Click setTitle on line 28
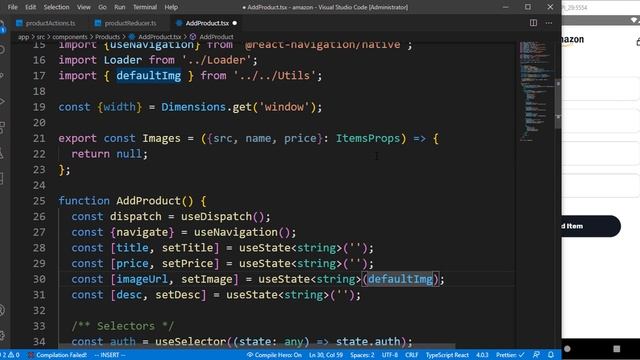Viewport: 640px width, 360px height. 187,248
